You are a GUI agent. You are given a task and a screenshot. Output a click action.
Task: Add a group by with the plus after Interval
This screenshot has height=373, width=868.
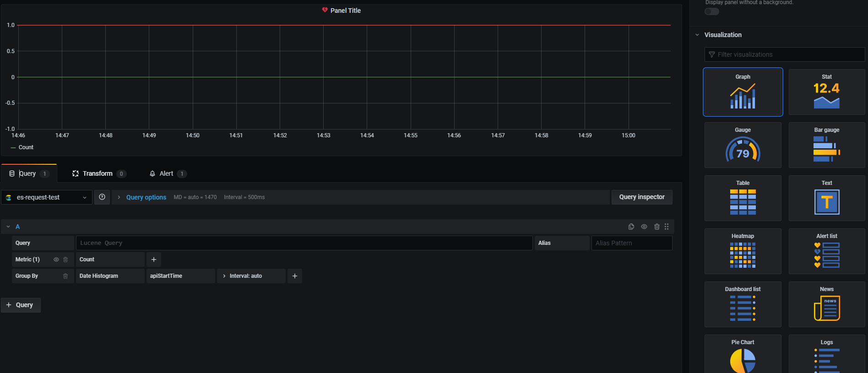coord(295,276)
